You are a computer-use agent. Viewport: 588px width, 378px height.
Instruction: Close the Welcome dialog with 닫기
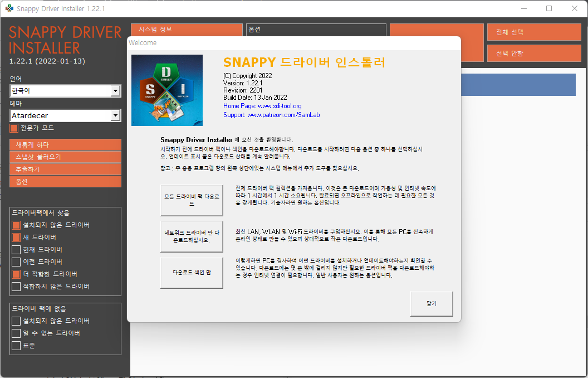pyautogui.click(x=432, y=304)
